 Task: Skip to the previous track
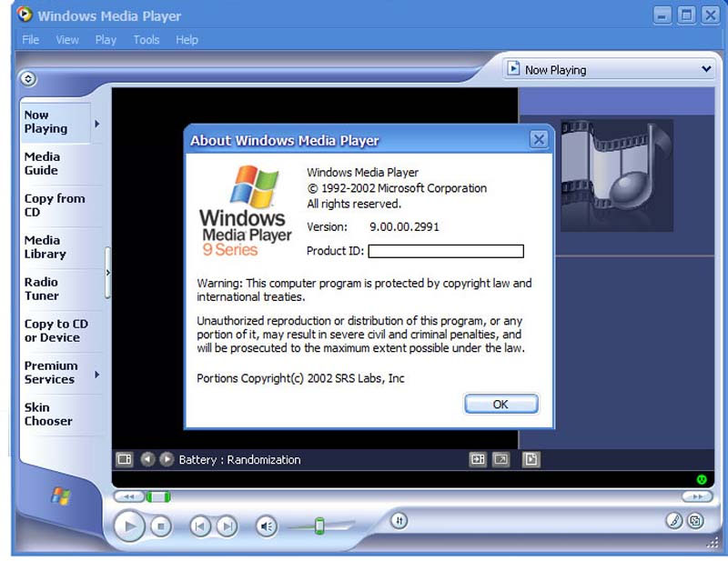point(199,526)
